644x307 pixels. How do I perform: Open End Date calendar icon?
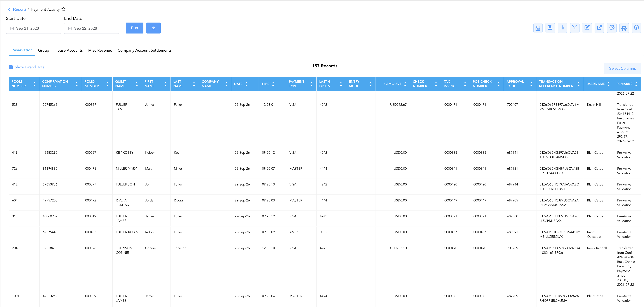pos(70,28)
